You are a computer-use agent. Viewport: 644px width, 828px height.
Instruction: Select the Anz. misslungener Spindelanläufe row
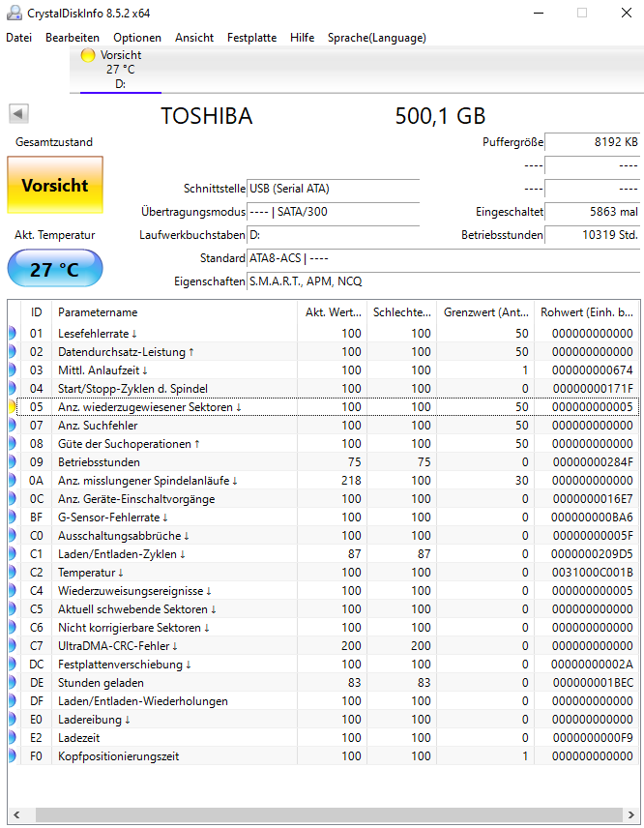tap(324, 481)
